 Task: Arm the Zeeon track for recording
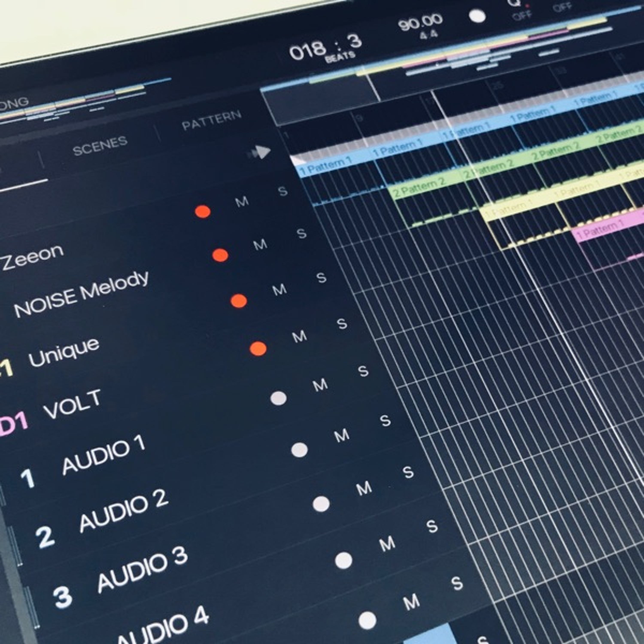pyautogui.click(x=203, y=211)
